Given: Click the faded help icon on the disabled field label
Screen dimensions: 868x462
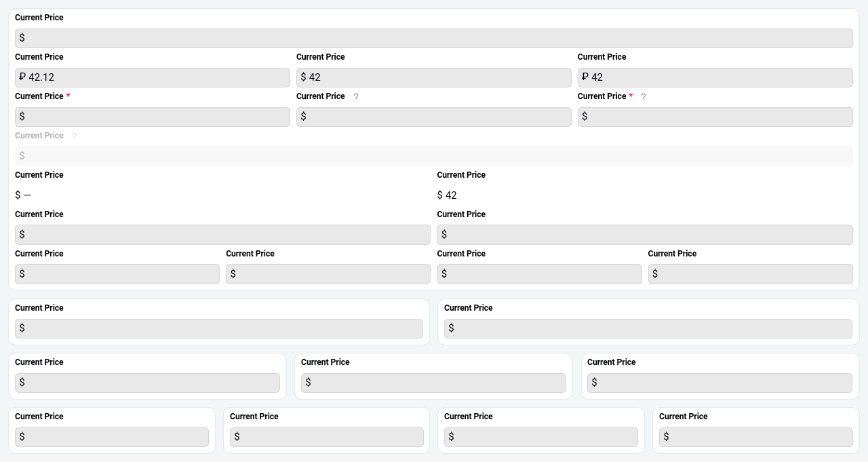Looking at the screenshot, I should click(75, 136).
